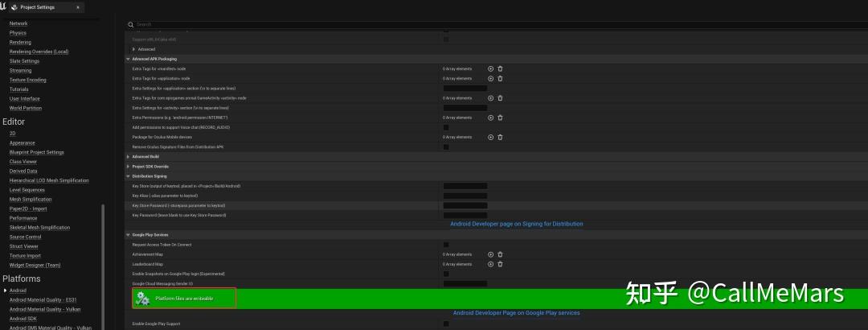Open Widget Designer (Team) settings
Viewport: 868px width, 330px height.
click(35, 265)
